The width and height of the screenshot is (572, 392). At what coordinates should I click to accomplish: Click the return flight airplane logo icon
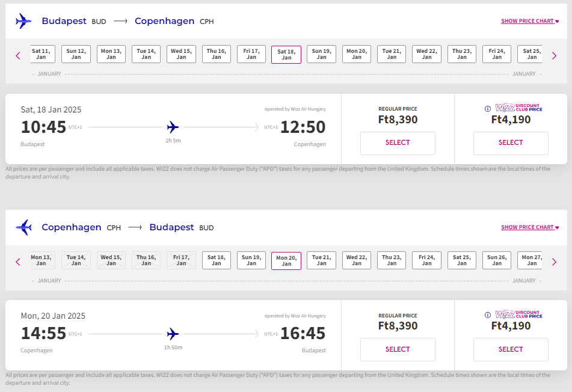pyautogui.click(x=23, y=227)
